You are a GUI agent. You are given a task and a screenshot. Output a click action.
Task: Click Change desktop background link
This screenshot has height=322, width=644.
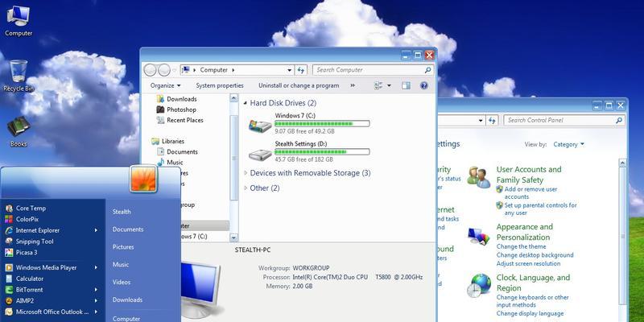[x=535, y=255]
